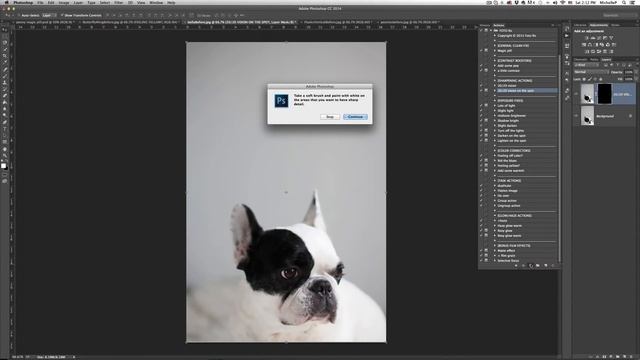Switch to the Adjustments panel tab
The width and height of the screenshot is (640, 360).
pyautogui.click(x=599, y=25)
